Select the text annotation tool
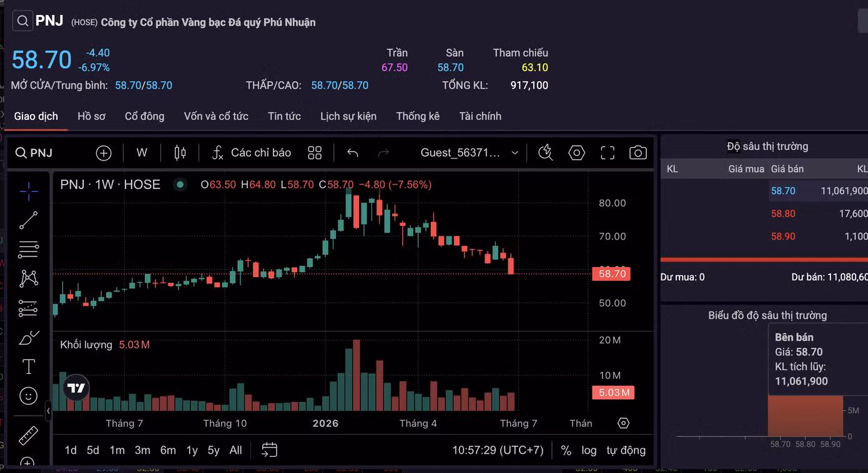This screenshot has height=473, width=868. (28, 366)
